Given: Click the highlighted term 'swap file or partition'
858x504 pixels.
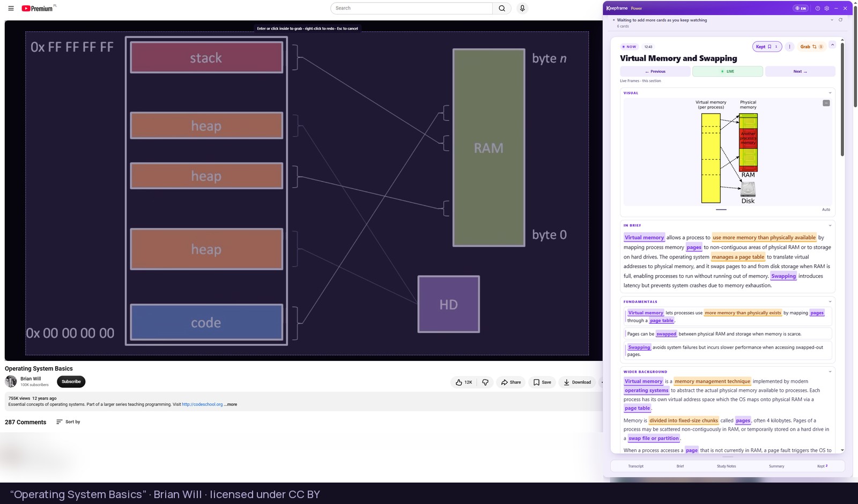Looking at the screenshot, I should 654,439.
